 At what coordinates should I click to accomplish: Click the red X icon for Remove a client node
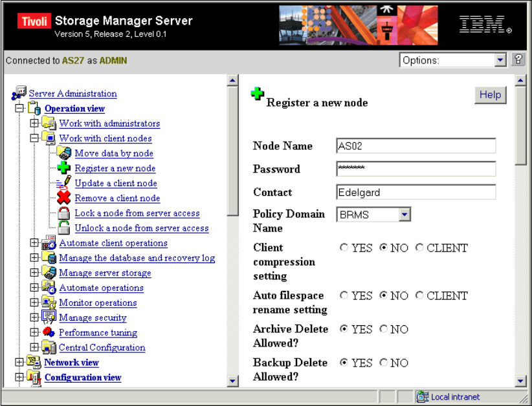[64, 198]
